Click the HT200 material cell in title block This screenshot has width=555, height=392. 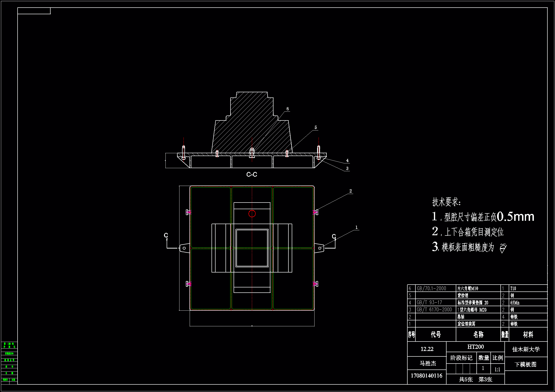point(475,347)
